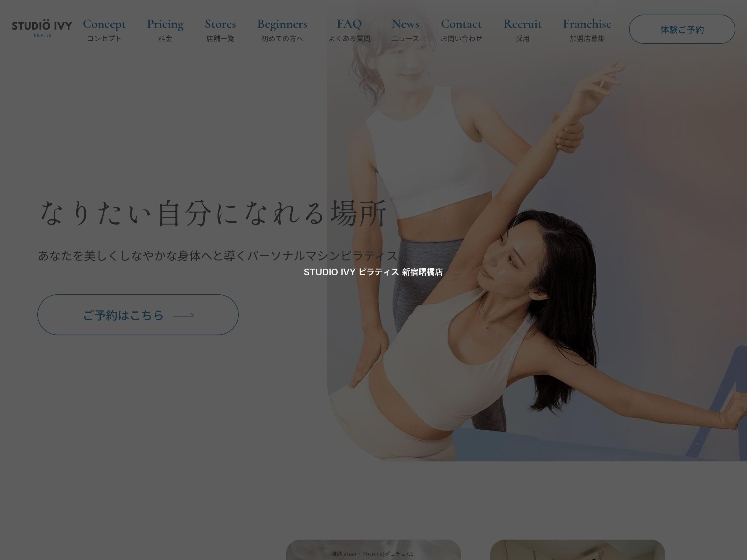Open the Franchise page link
This screenshot has width=747, height=560.
tap(587, 30)
